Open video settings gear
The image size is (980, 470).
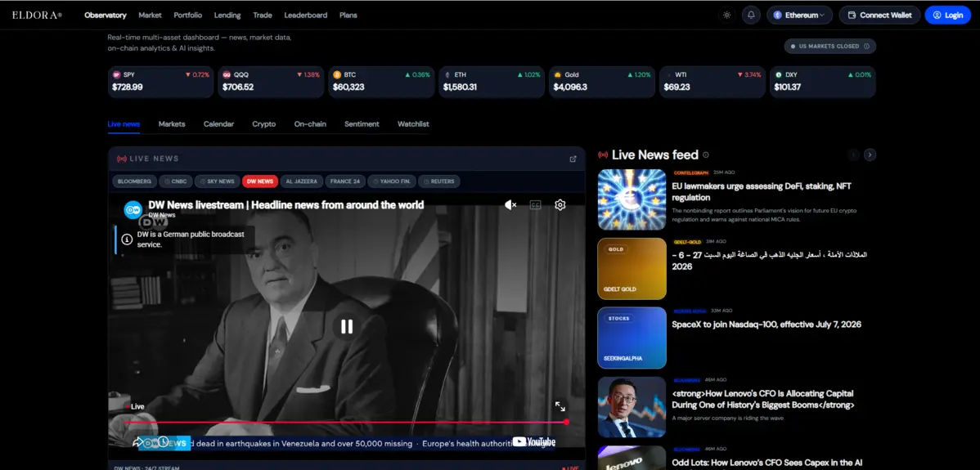pos(560,204)
